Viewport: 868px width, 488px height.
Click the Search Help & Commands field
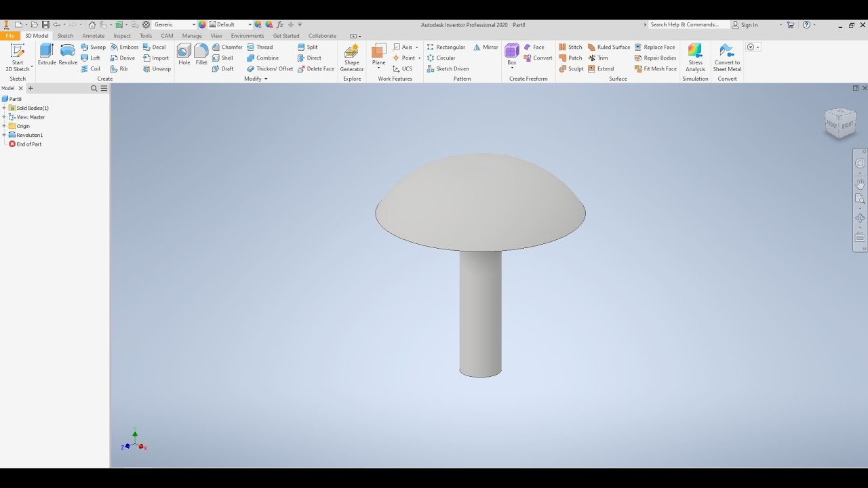click(688, 24)
